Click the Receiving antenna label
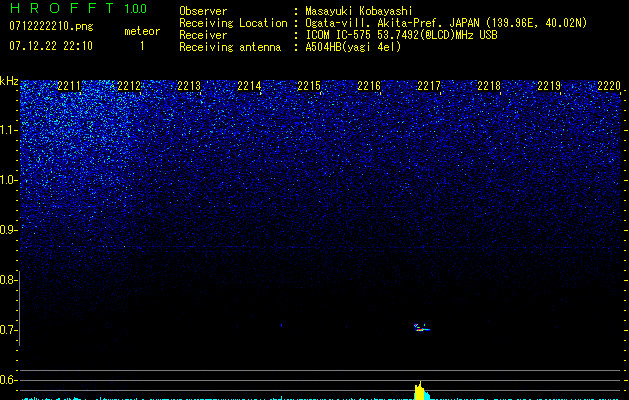629x400 pixels. (x=230, y=47)
